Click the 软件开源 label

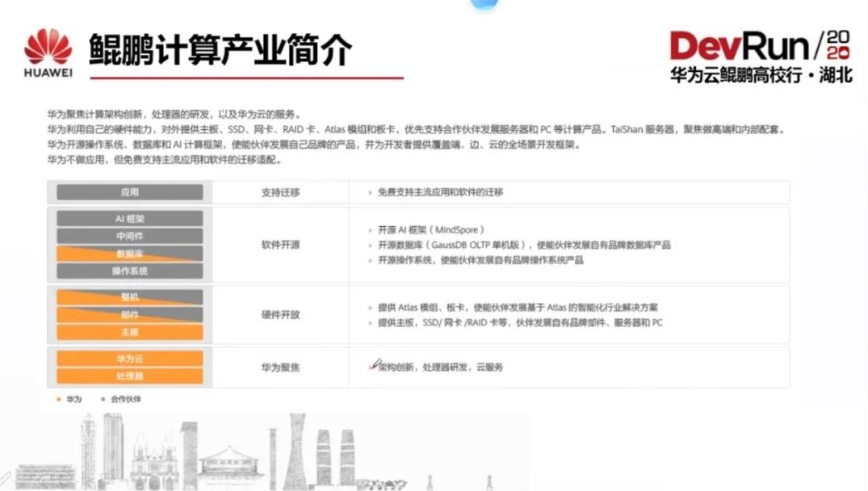281,245
